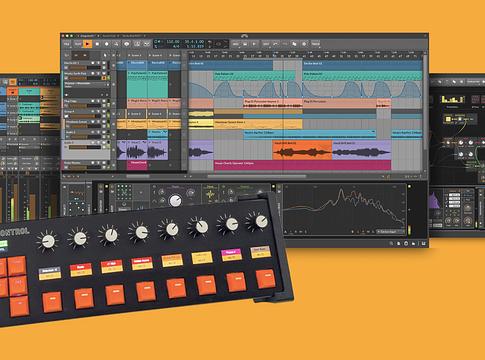Screen dimensions: 485x360
Task: Click the blue automation curve lane
Action: coord(305,89)
